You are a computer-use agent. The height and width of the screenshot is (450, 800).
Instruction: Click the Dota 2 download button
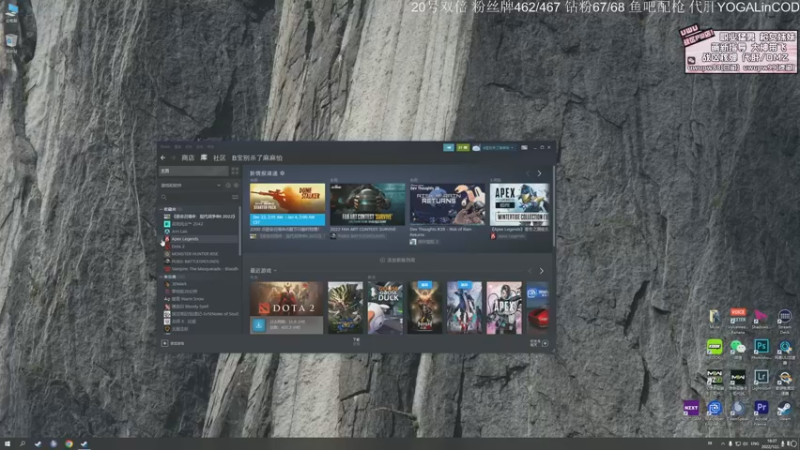(259, 325)
